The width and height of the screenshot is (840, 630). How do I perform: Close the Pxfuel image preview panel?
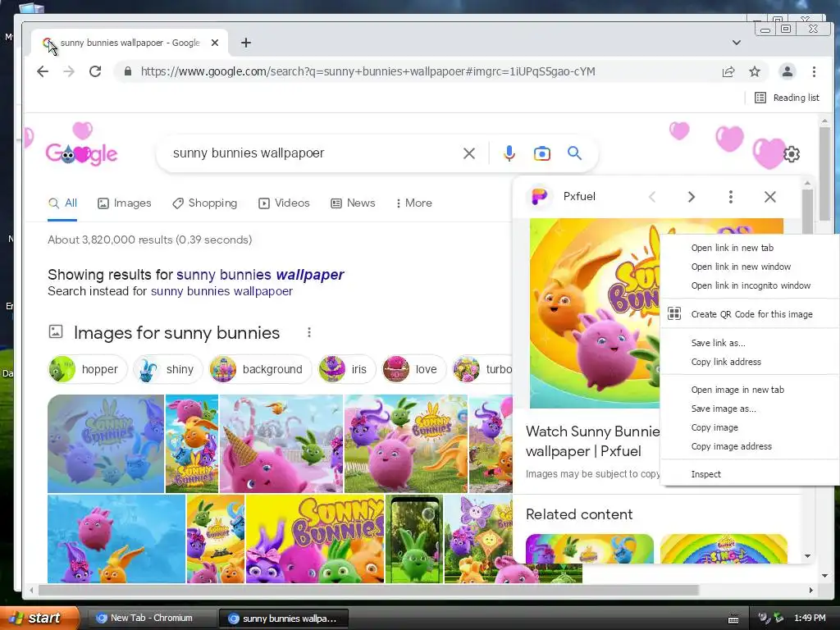click(769, 197)
